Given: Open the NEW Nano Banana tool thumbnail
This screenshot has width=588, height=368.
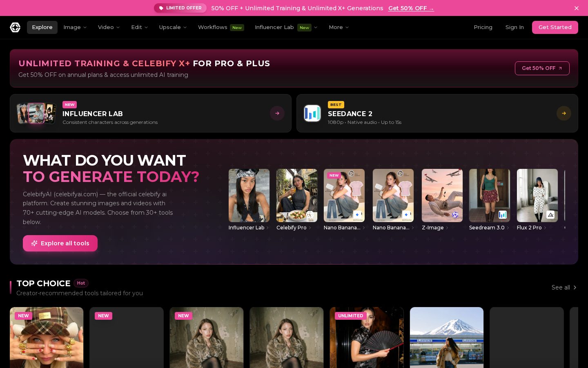Looking at the screenshot, I should [x=344, y=195].
